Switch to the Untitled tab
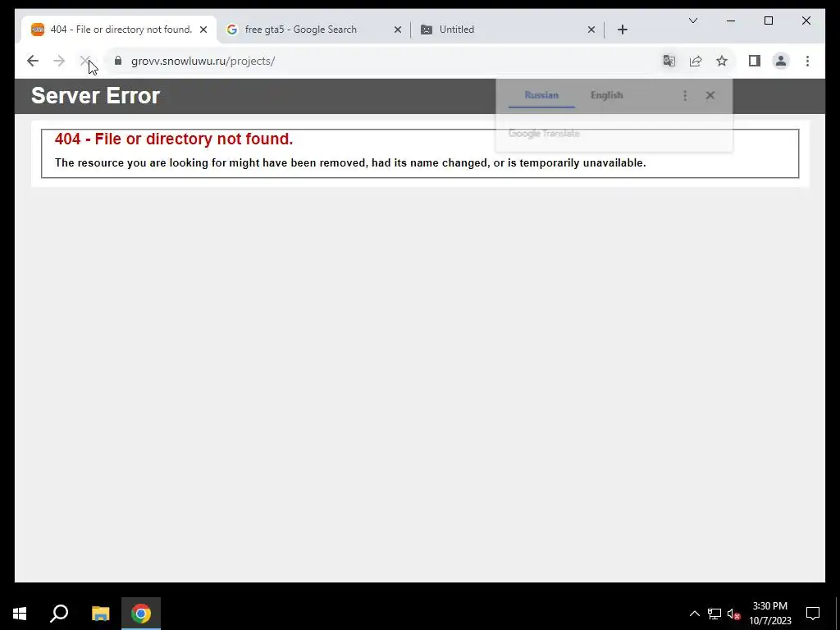 (x=507, y=30)
